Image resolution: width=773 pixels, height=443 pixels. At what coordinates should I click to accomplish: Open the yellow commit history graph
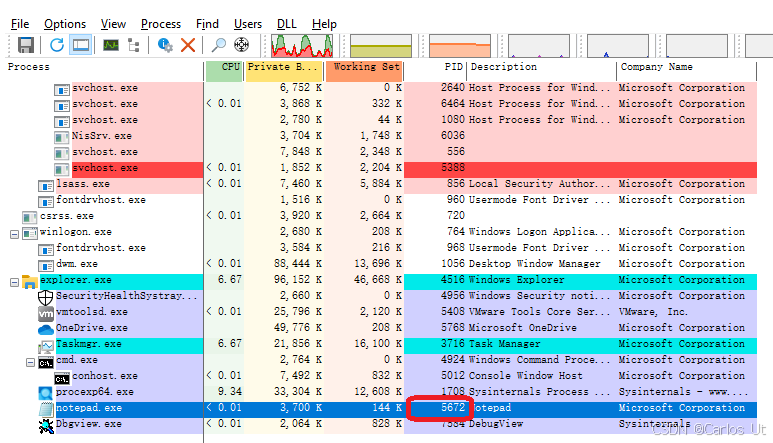pyautogui.click(x=381, y=46)
